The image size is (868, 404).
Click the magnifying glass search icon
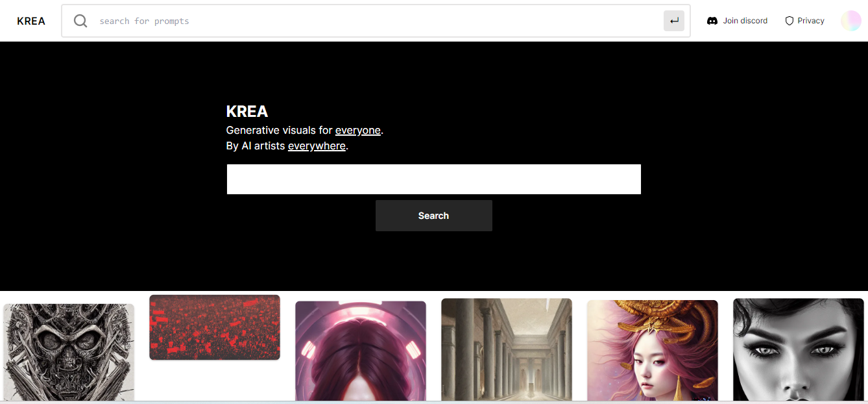[x=80, y=21]
